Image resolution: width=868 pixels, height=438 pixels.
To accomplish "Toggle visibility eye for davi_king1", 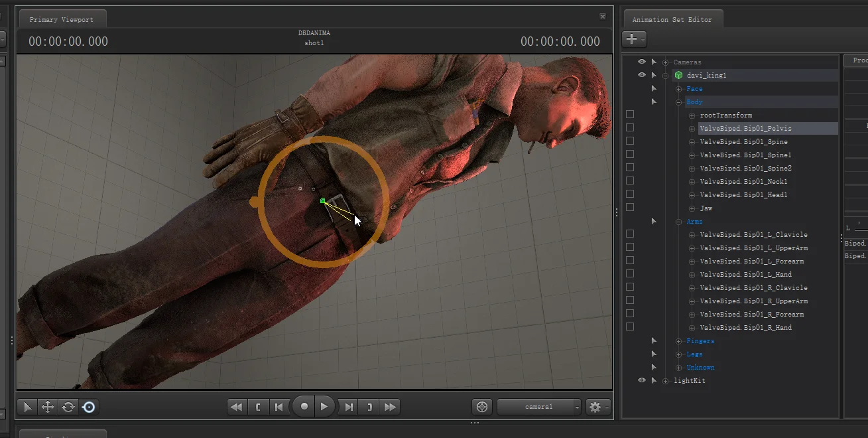I will click(641, 75).
